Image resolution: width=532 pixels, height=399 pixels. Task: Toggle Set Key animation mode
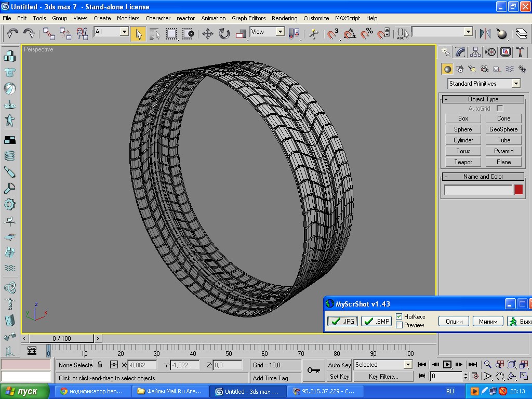(339, 376)
